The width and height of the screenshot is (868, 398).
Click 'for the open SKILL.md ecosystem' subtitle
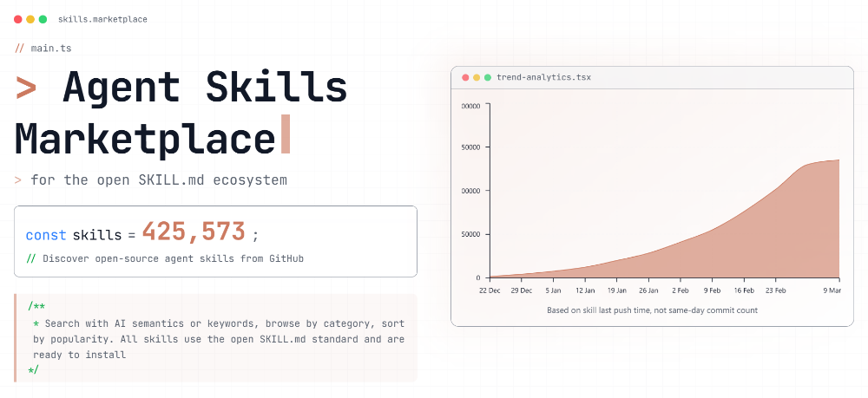tap(158, 180)
